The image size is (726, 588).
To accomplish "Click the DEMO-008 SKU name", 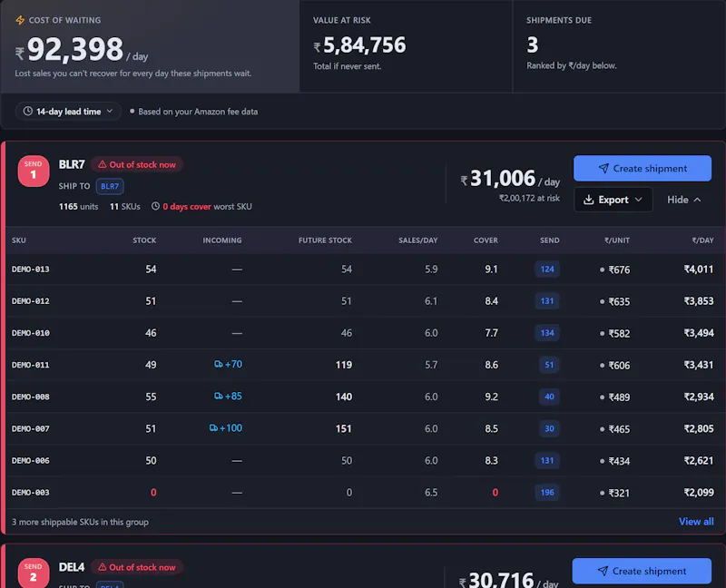I will click(x=31, y=397).
